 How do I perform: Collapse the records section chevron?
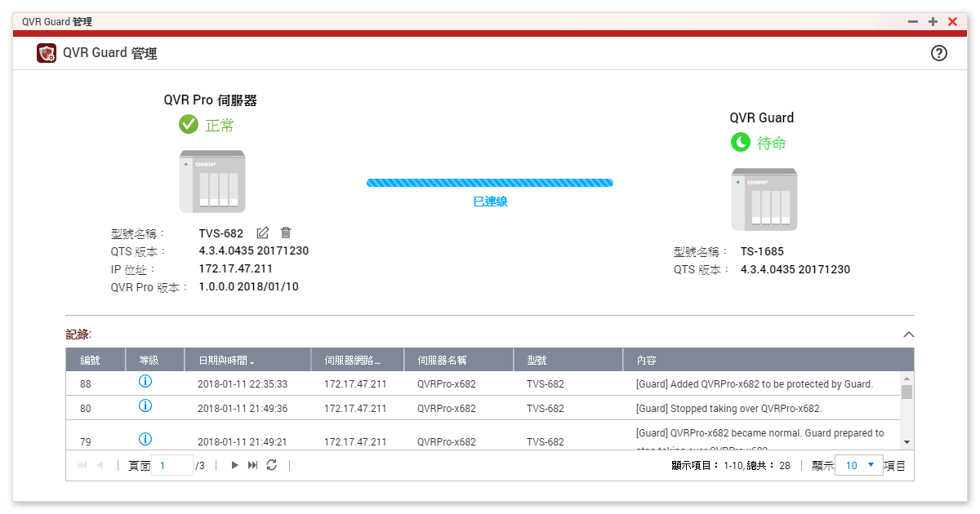tap(908, 335)
